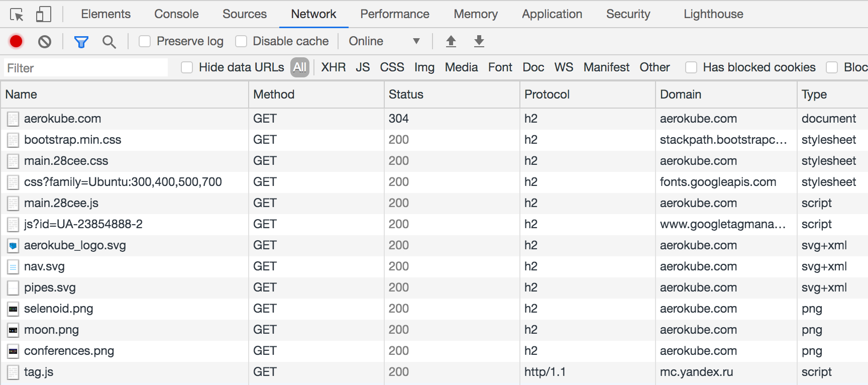Screen dimensions: 868x385
Task: Select the aerokube.com request row
Action: click(434, 119)
